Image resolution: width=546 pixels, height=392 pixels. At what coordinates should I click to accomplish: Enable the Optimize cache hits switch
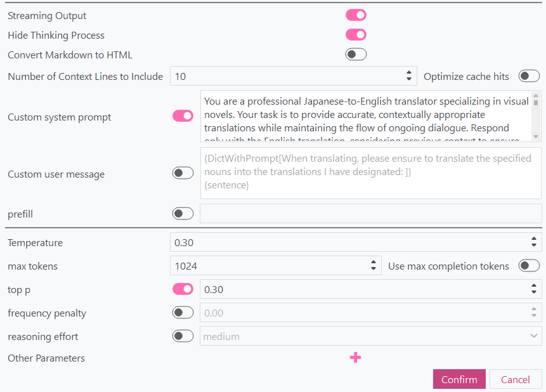[x=529, y=76]
